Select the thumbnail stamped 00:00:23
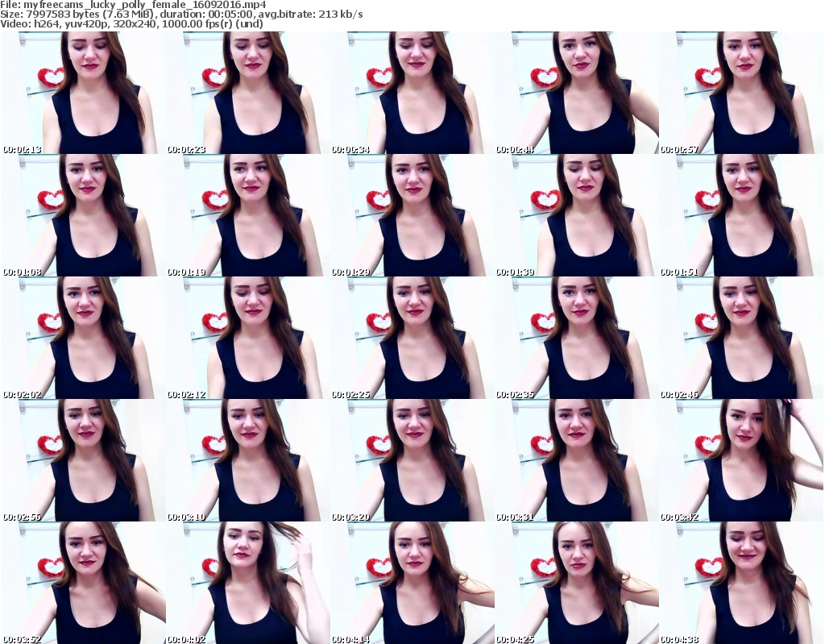 pos(248,93)
